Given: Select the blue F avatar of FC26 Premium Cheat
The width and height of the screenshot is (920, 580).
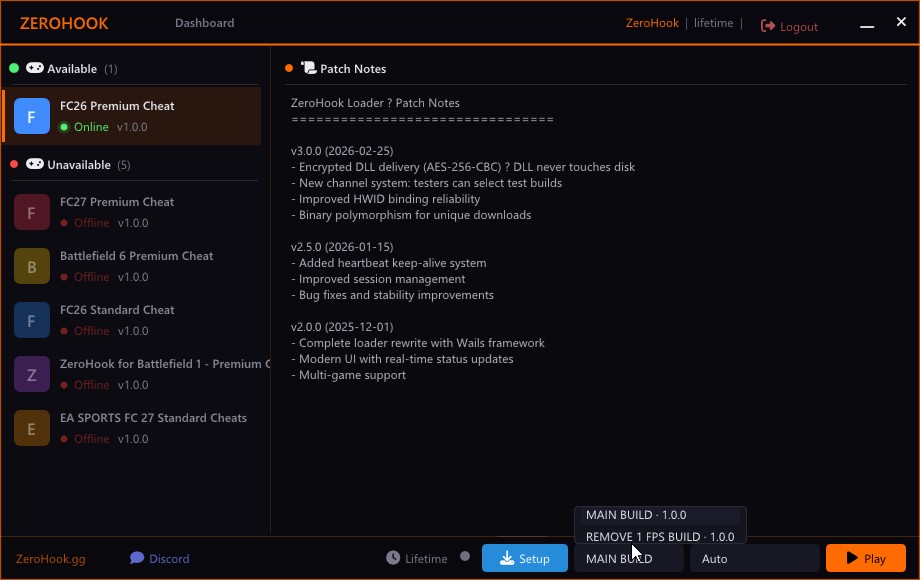Looking at the screenshot, I should [x=32, y=116].
